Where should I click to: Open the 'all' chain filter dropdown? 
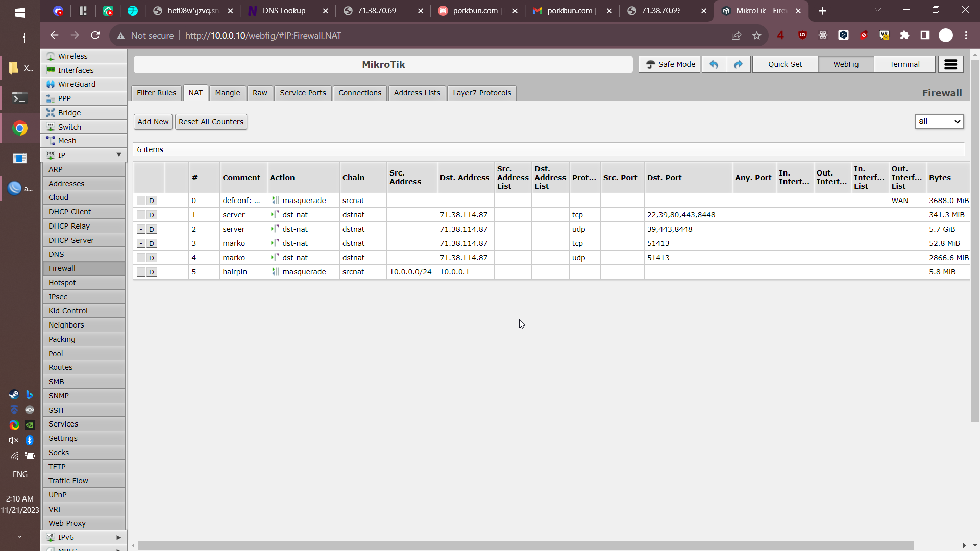(939, 121)
